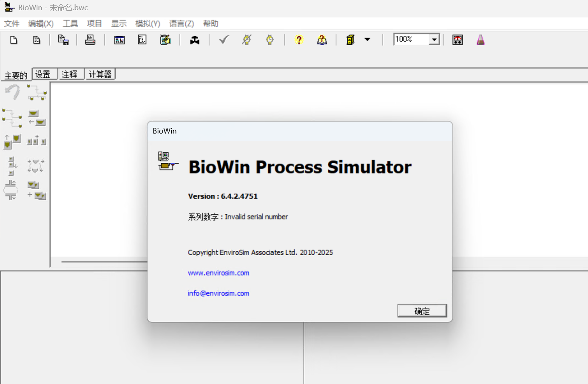
Task: Click the Print toolbar icon
Action: coord(90,40)
